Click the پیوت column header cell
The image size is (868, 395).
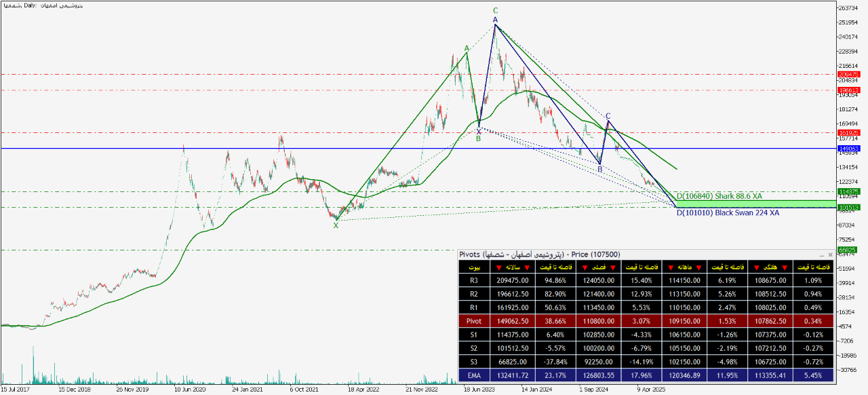click(x=475, y=268)
